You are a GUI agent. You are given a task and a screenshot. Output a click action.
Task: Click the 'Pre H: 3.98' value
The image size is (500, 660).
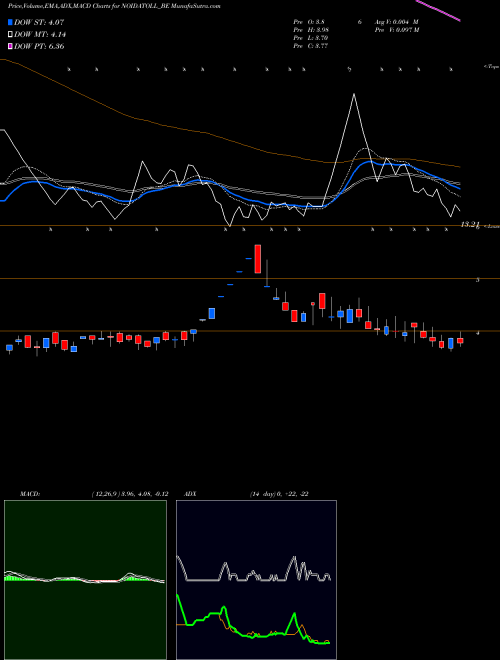[x=311, y=29]
